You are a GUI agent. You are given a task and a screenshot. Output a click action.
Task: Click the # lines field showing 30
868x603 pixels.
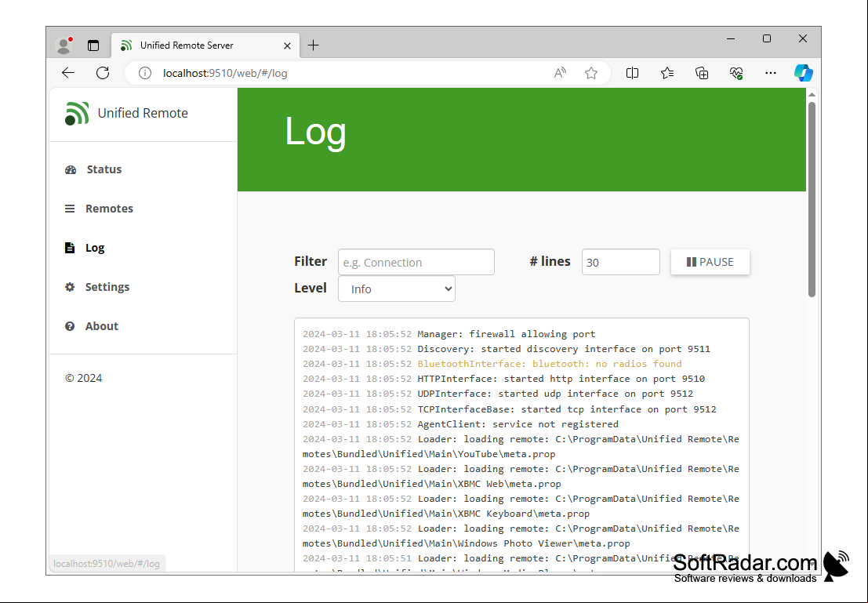[620, 262]
